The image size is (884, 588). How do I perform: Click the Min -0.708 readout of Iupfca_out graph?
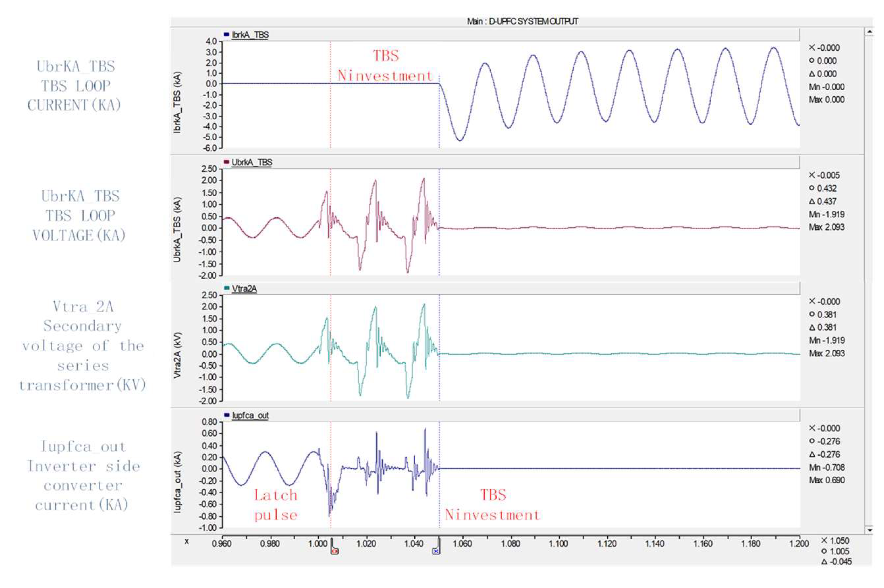click(x=827, y=468)
